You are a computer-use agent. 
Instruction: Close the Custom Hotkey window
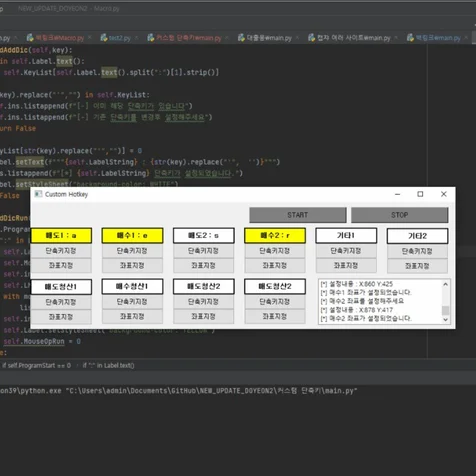click(444, 194)
